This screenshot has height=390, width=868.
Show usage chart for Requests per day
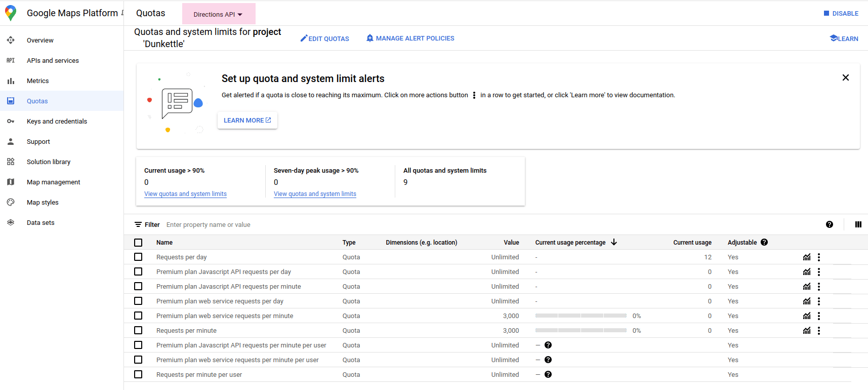point(807,257)
